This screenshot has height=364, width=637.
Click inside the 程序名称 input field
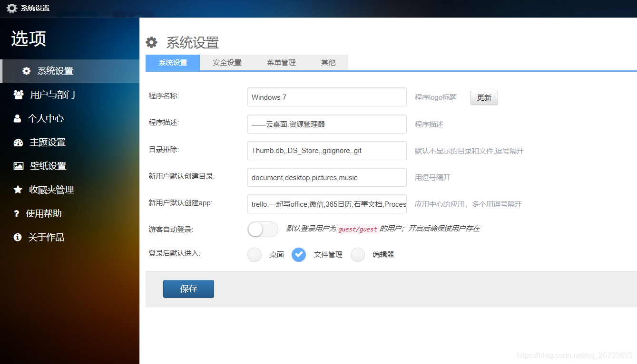tap(326, 97)
